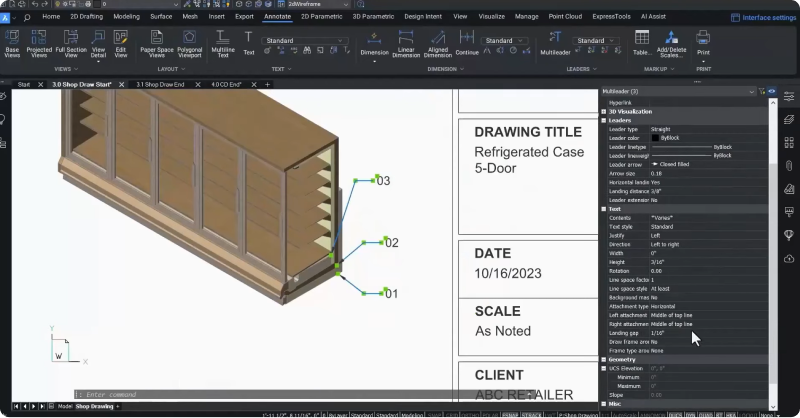Expand the 3D Visualization section
This screenshot has height=418, width=800.
[604, 111]
